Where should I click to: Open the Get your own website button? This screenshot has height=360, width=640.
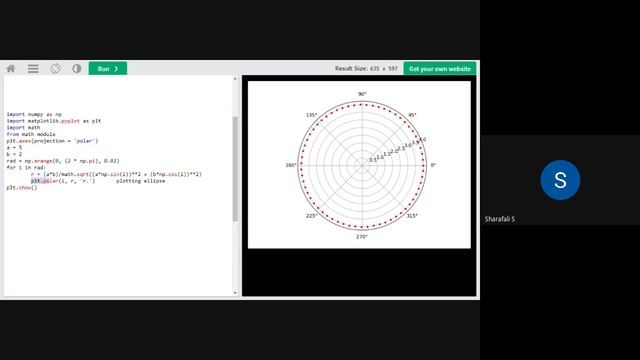[440, 69]
